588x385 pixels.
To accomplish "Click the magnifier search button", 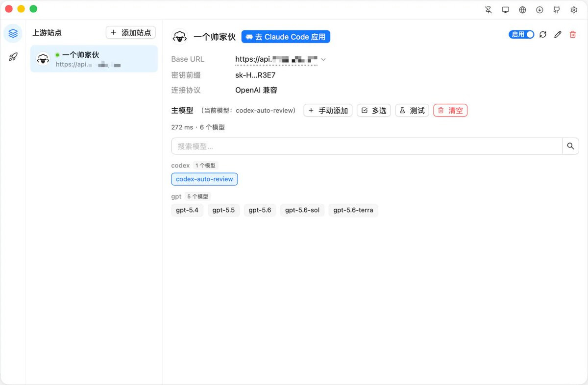I will coord(570,146).
